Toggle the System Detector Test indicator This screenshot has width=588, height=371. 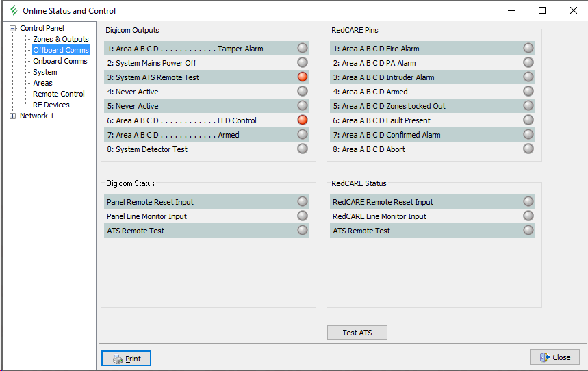303,149
